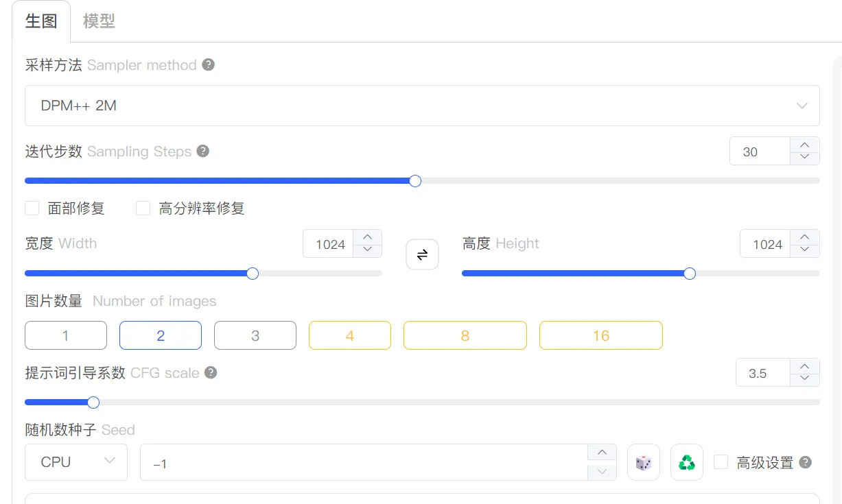
Task: Decrease Width value with down arrow
Action: coord(367,250)
